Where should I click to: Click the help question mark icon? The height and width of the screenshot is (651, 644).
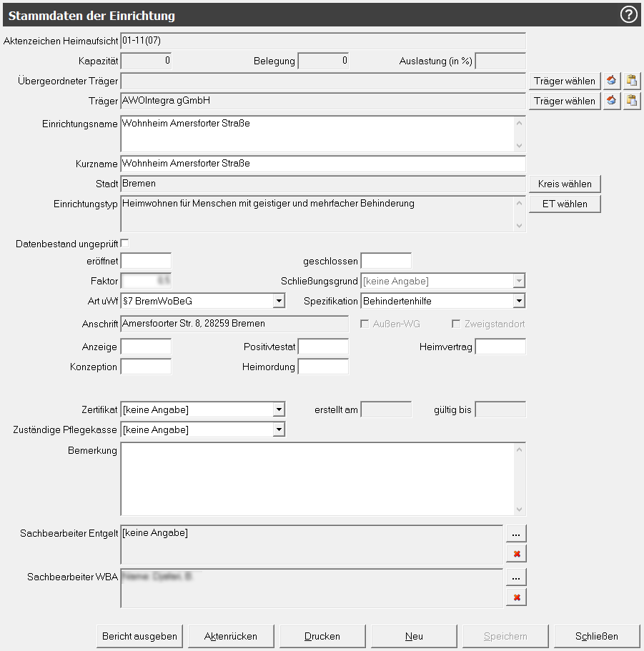click(628, 14)
